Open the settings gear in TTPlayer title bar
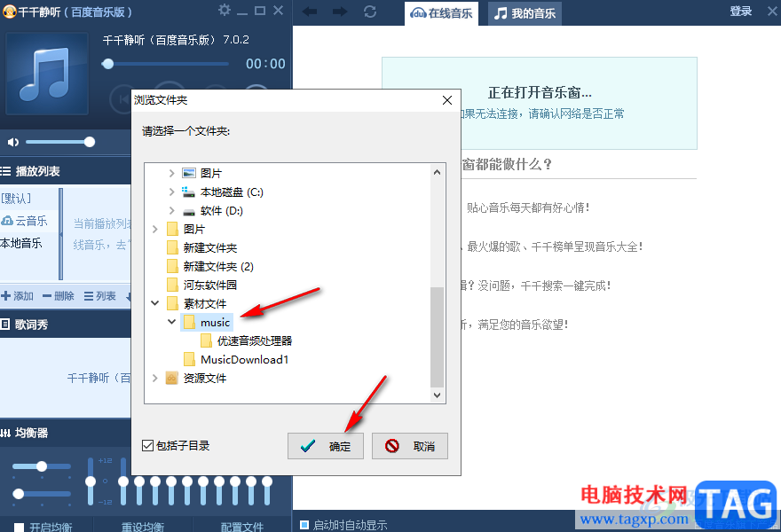The width and height of the screenshot is (781, 532). [x=225, y=10]
